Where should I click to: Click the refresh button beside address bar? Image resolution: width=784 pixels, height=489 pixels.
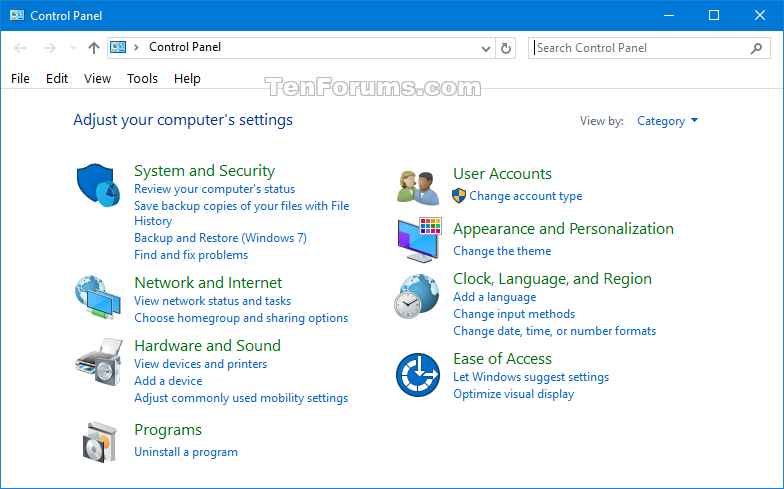point(506,48)
